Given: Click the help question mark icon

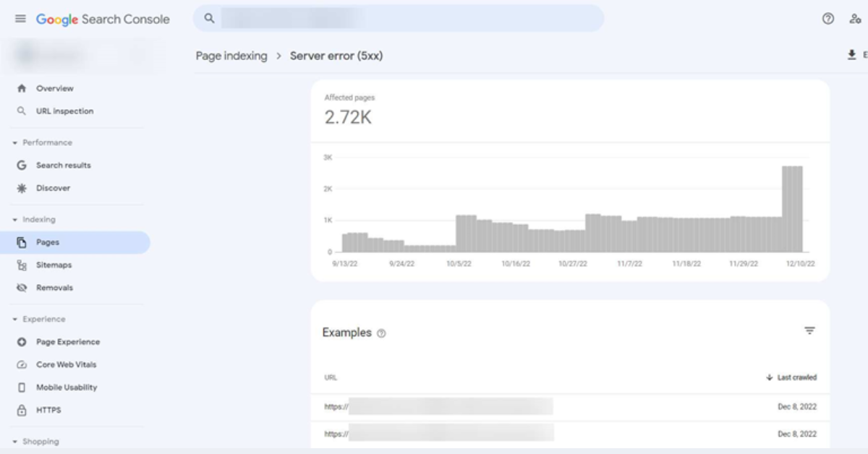Looking at the screenshot, I should tap(828, 19).
